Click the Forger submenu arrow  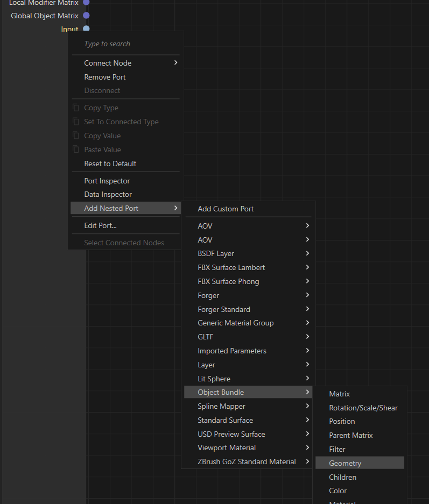tap(307, 295)
